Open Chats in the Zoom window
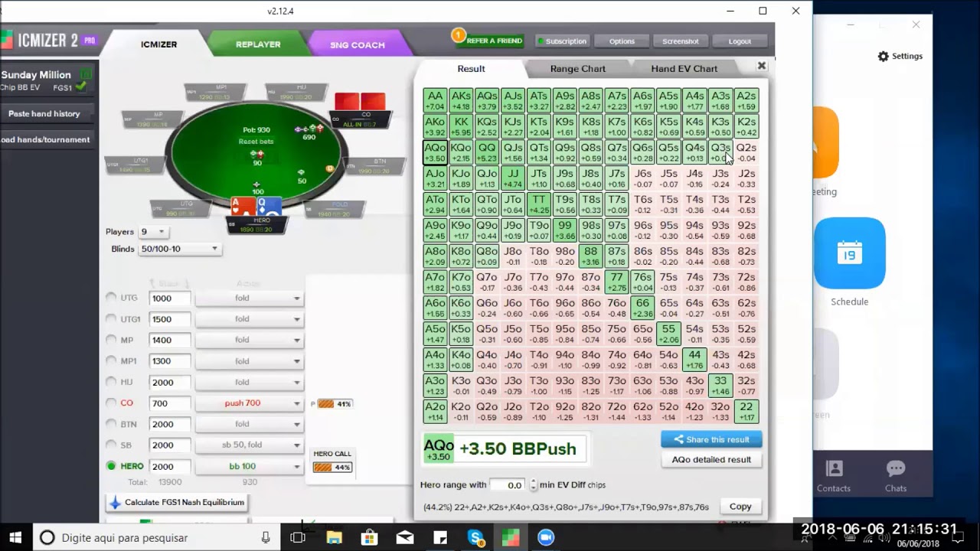 point(896,475)
